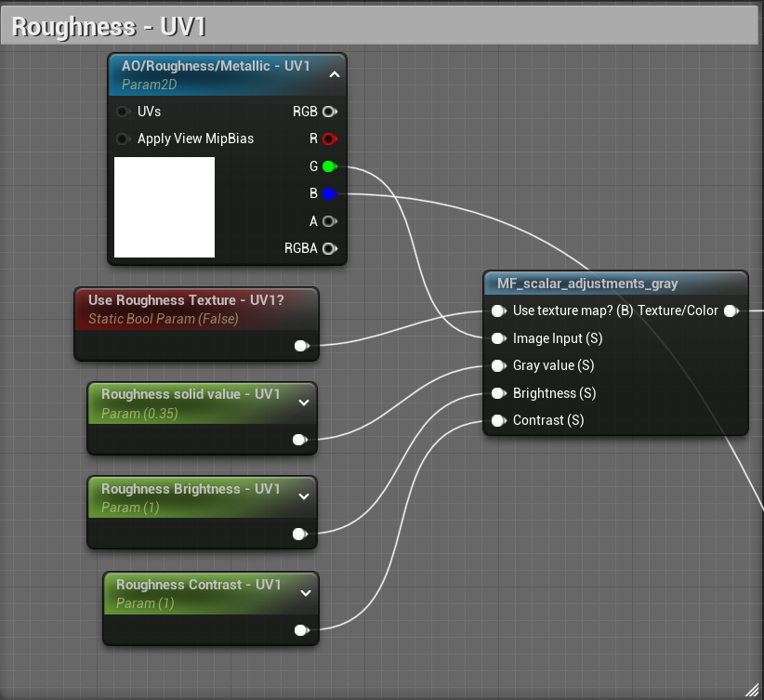This screenshot has height=700, width=764.
Task: Click the Static Bool Param (False) label
Action: (x=164, y=319)
